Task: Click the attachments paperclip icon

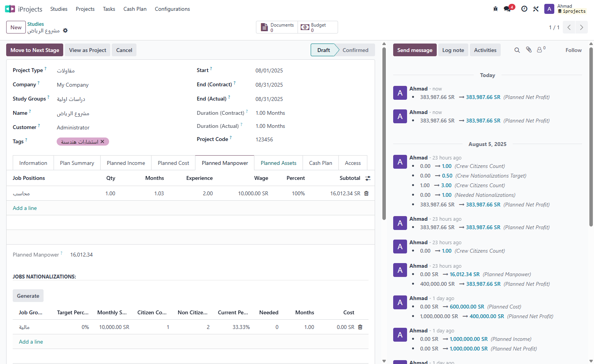Action: (x=529, y=50)
